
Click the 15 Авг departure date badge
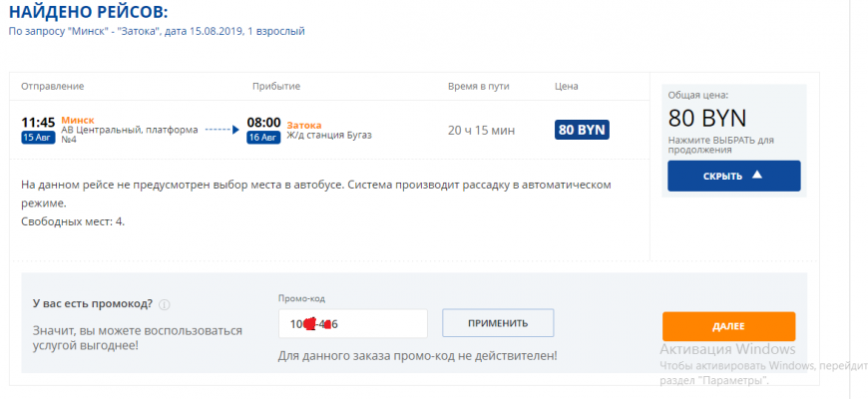(x=38, y=138)
